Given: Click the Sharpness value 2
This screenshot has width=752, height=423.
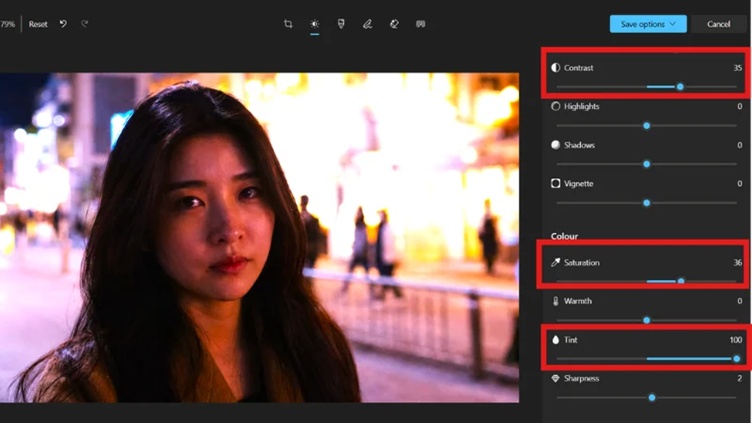Looking at the screenshot, I should pos(740,378).
